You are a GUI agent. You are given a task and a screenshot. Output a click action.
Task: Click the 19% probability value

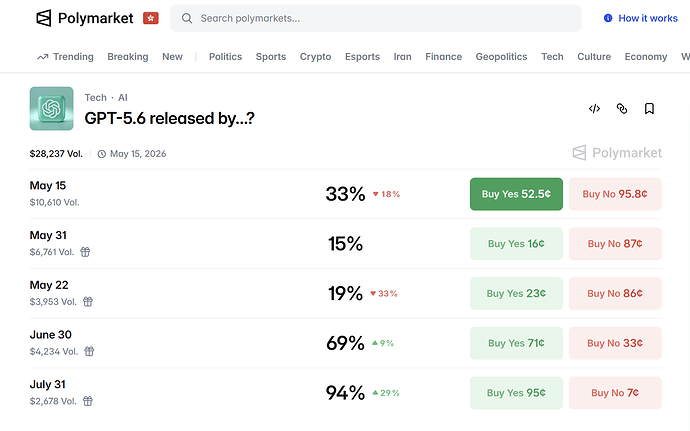345,294
